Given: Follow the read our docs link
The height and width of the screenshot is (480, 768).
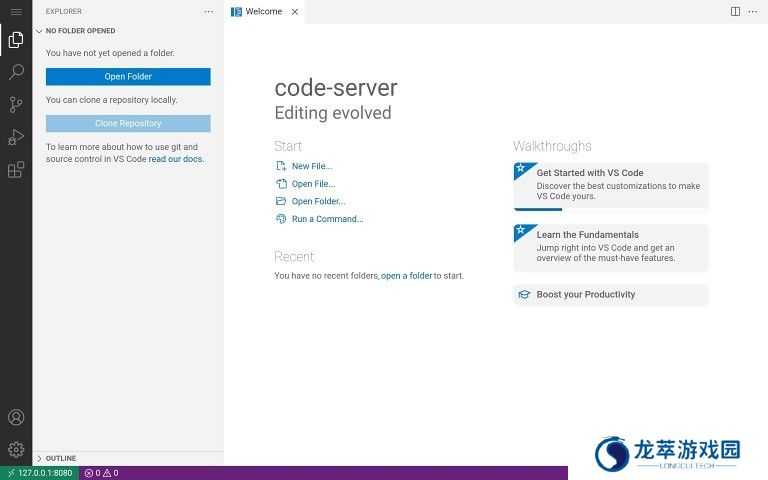Looking at the screenshot, I should (175, 159).
